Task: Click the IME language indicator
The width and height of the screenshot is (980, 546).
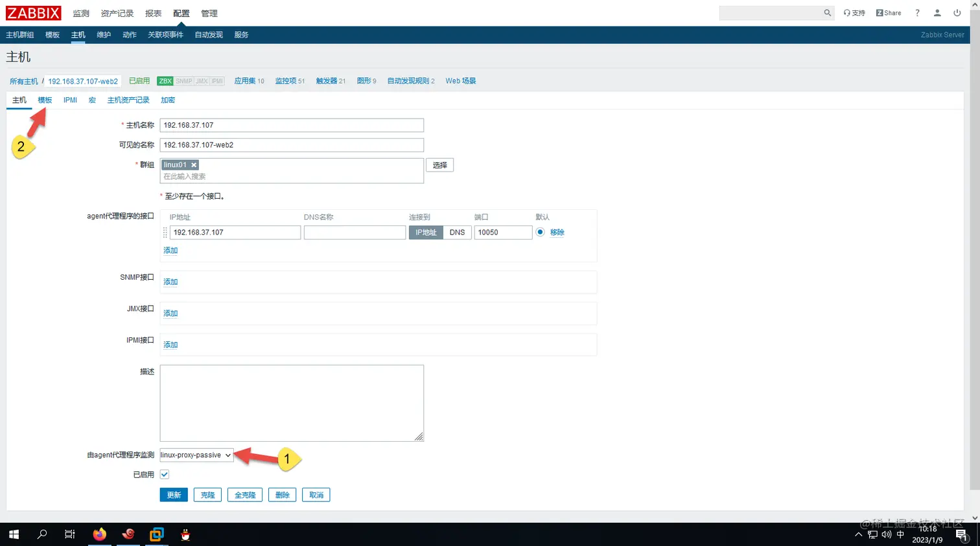Action: pyautogui.click(x=900, y=534)
